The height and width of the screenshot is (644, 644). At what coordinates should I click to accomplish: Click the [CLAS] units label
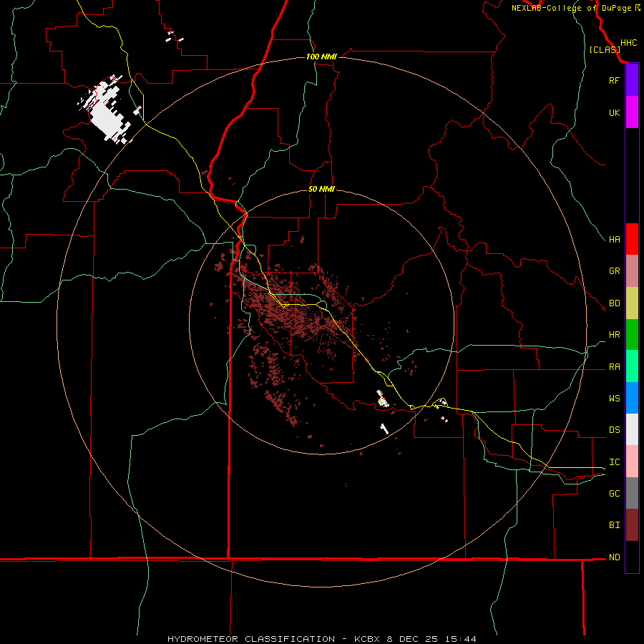[x=605, y=50]
